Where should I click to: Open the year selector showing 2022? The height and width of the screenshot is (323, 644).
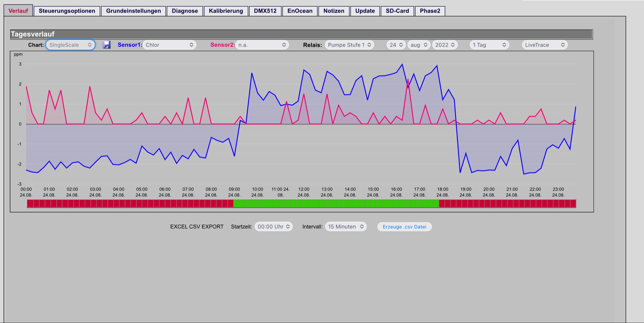pyautogui.click(x=445, y=45)
